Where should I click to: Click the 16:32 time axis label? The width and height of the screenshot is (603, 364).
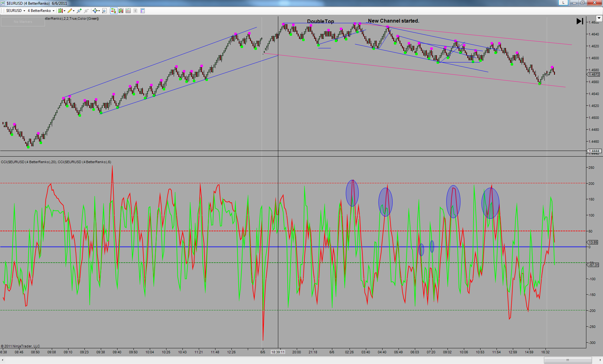click(545, 352)
